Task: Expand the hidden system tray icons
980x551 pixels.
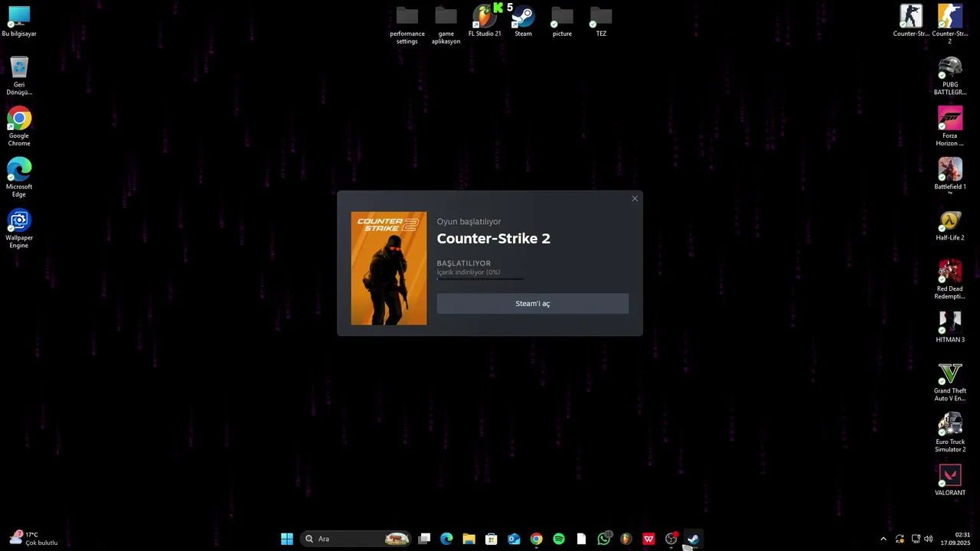Action: [883, 539]
